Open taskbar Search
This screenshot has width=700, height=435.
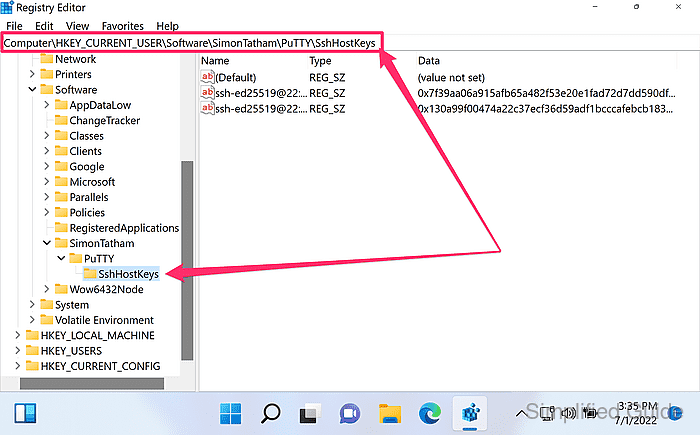(271, 414)
